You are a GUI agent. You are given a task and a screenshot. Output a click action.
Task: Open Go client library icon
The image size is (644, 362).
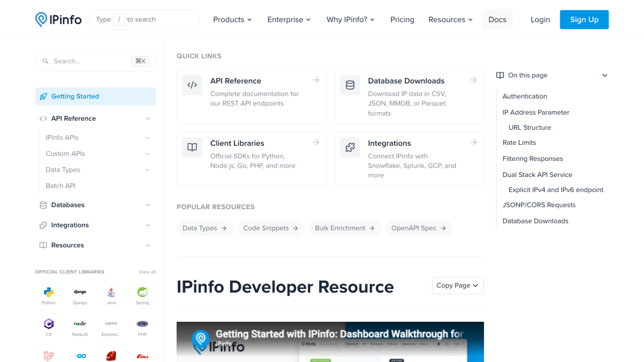(x=80, y=356)
